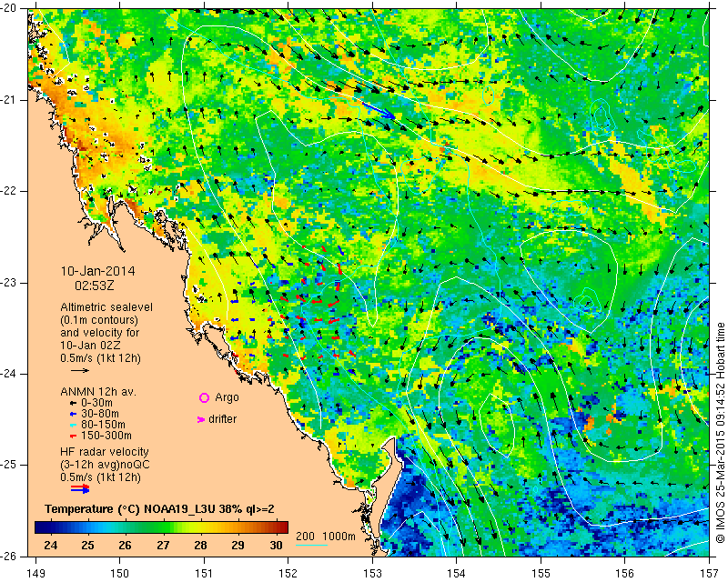Viewport: 728px width, 582px height.
Task: Click the 'and velocity for' text
Action: click(100, 333)
